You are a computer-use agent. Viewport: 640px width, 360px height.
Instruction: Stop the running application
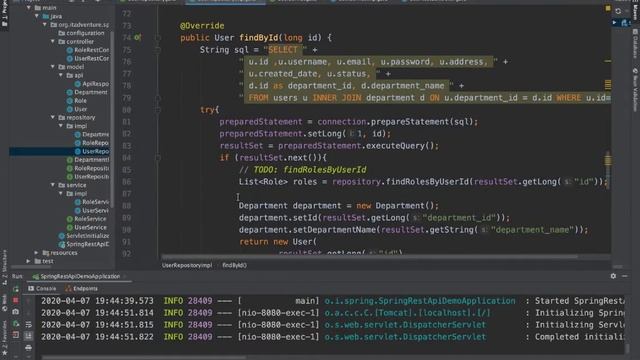click(x=16, y=300)
